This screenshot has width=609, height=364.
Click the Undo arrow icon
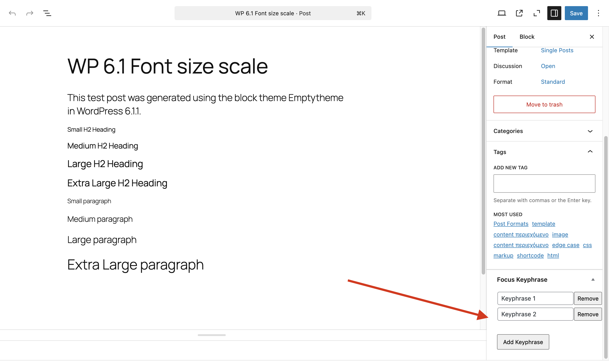click(x=12, y=13)
